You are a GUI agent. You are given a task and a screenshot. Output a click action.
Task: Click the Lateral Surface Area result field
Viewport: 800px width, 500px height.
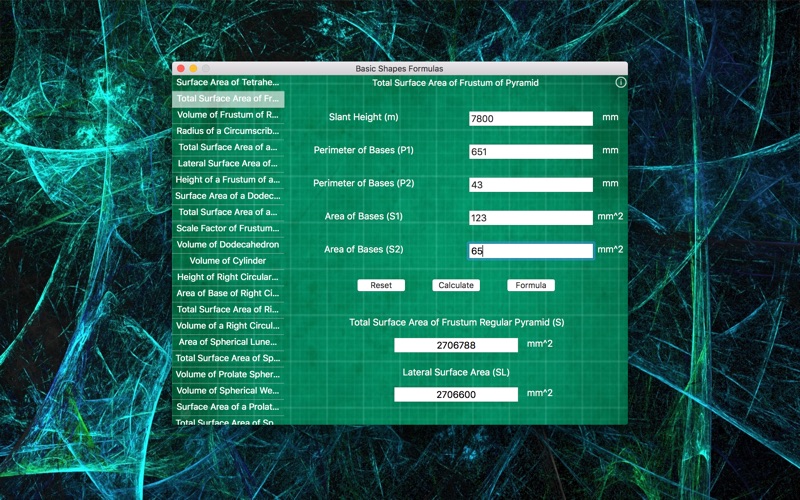coord(456,394)
